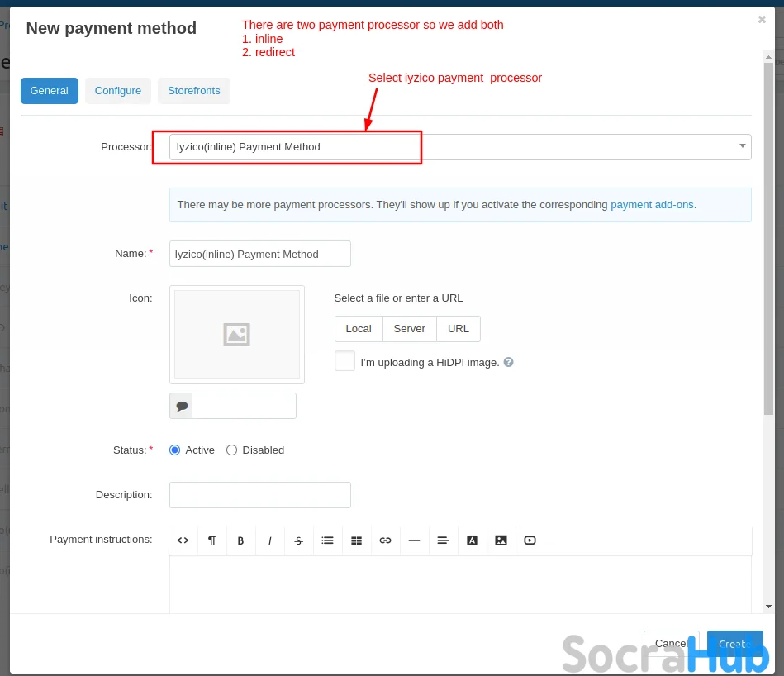The width and height of the screenshot is (784, 676).
Task: Click the icon alt text speech bubble
Action: [x=182, y=406]
